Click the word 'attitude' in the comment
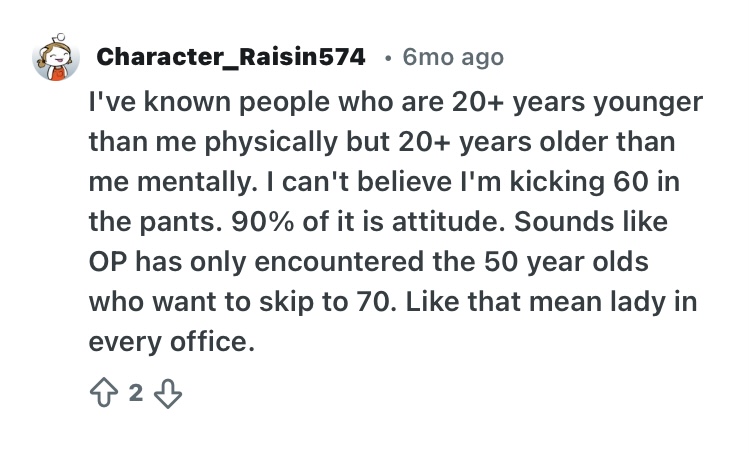 444,221
